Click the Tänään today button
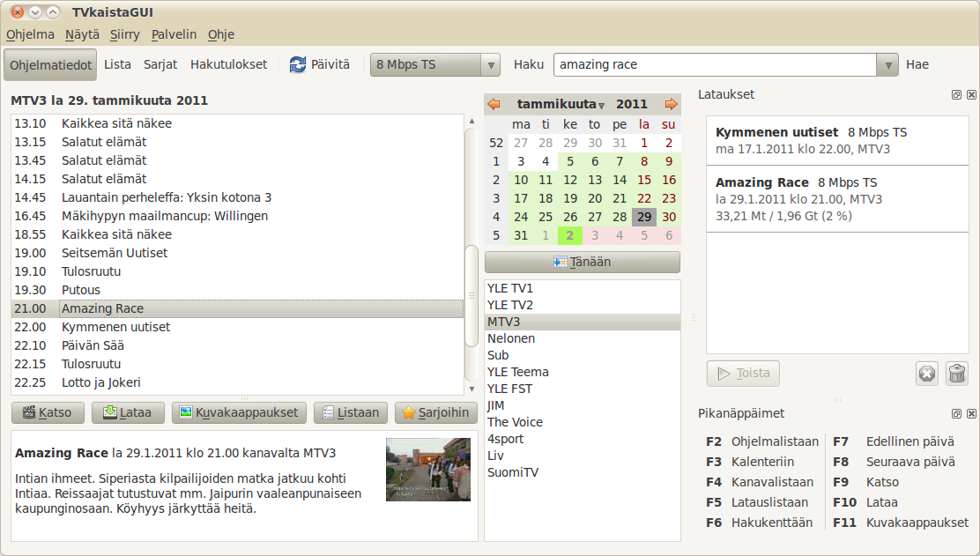This screenshot has width=980, height=556. (582, 262)
